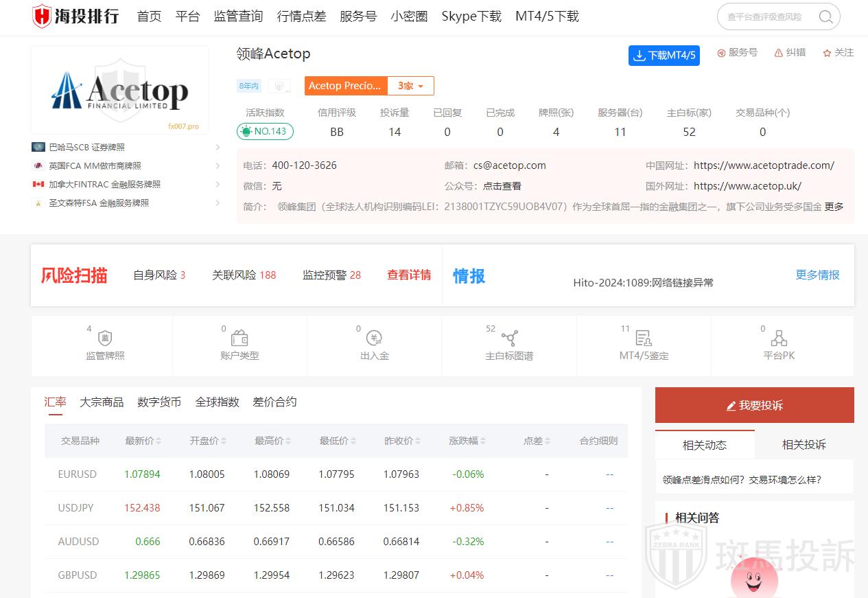
Task: Sort the table by 点差
Action: 548,441
